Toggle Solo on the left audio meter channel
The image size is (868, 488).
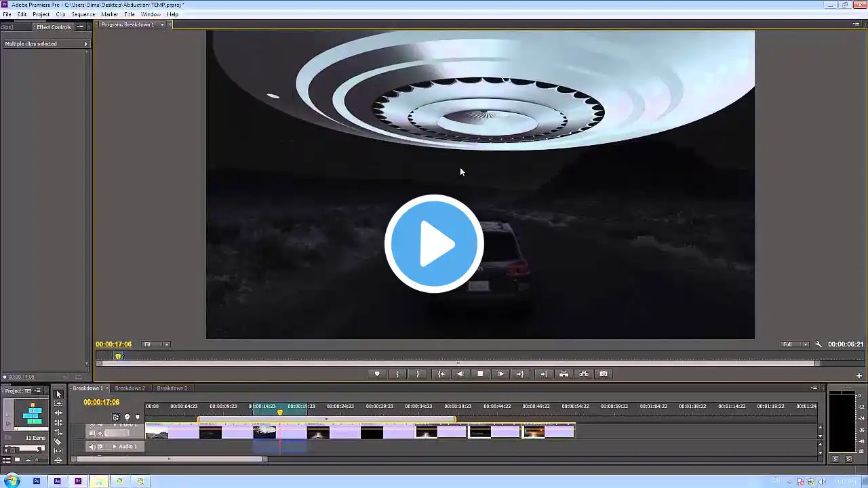[x=835, y=459]
